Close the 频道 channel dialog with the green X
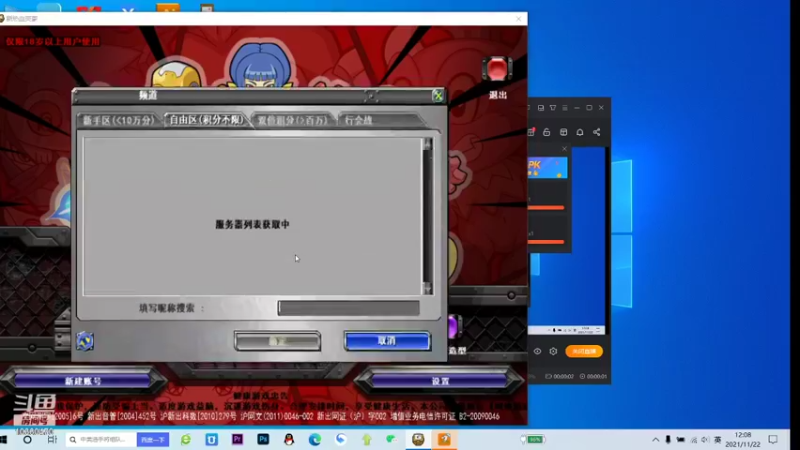Image resolution: width=800 pixels, height=450 pixels. tap(438, 95)
